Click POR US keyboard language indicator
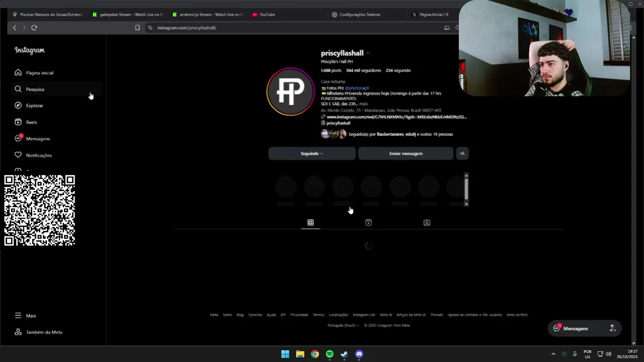The height and width of the screenshot is (362, 644). pyautogui.click(x=588, y=354)
